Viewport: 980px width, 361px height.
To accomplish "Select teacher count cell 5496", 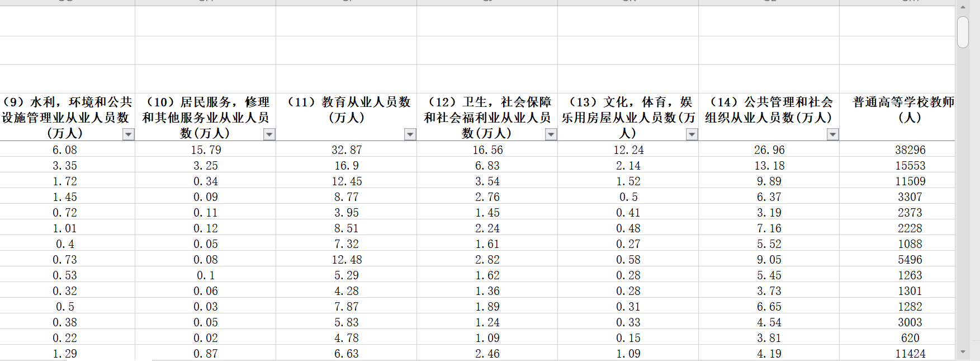I will point(897,260).
